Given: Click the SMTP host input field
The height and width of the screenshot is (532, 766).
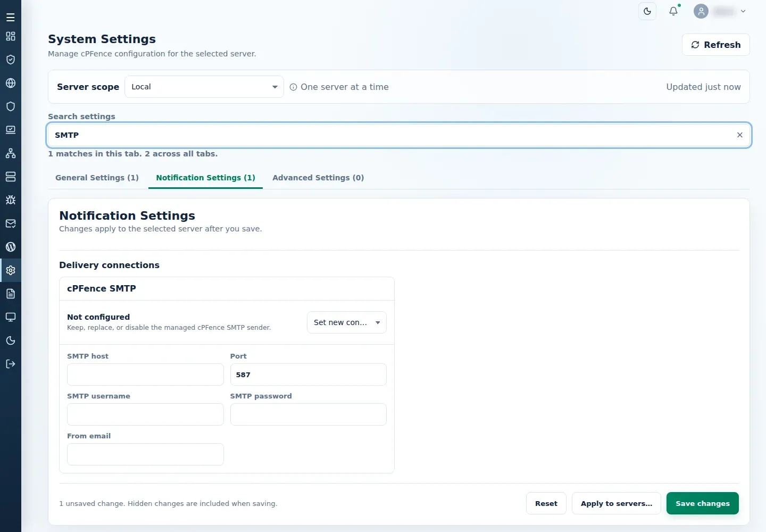Looking at the screenshot, I should tap(145, 375).
